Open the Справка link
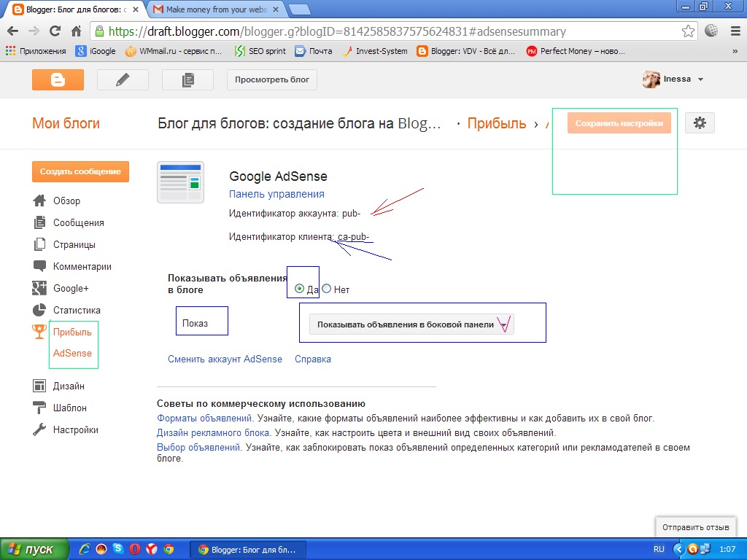 point(313,359)
